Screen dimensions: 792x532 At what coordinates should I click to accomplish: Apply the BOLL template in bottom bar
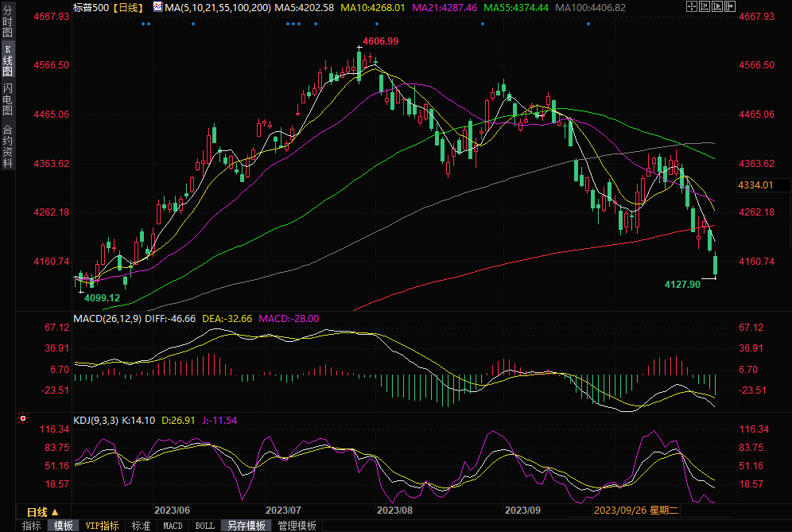coord(204,526)
